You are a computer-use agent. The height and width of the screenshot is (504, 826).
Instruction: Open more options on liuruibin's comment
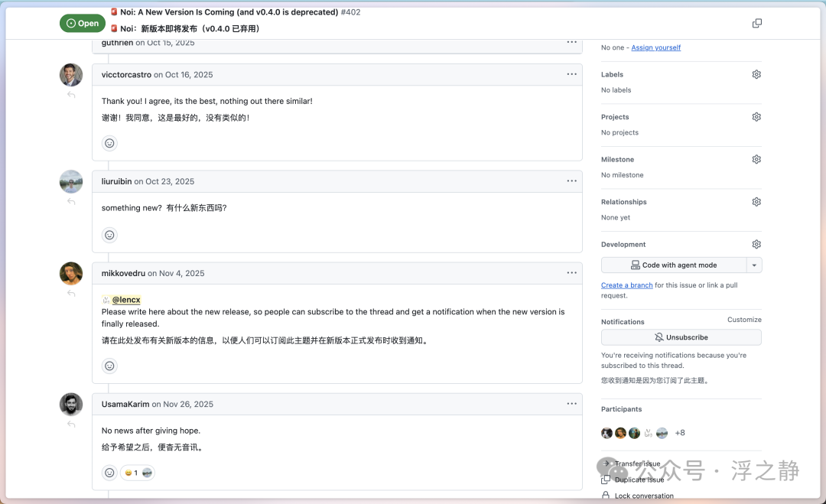[571, 181]
